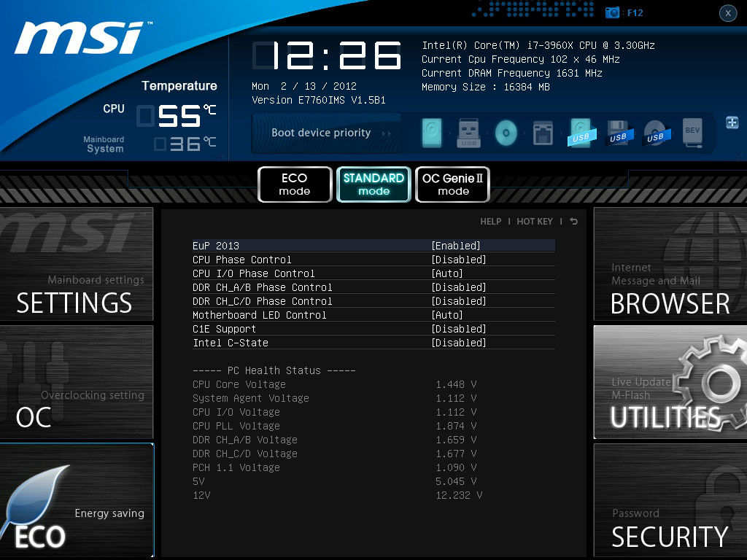The image size is (747, 560).
Task: Change the Intel C-State value
Action: pyautogui.click(x=459, y=343)
